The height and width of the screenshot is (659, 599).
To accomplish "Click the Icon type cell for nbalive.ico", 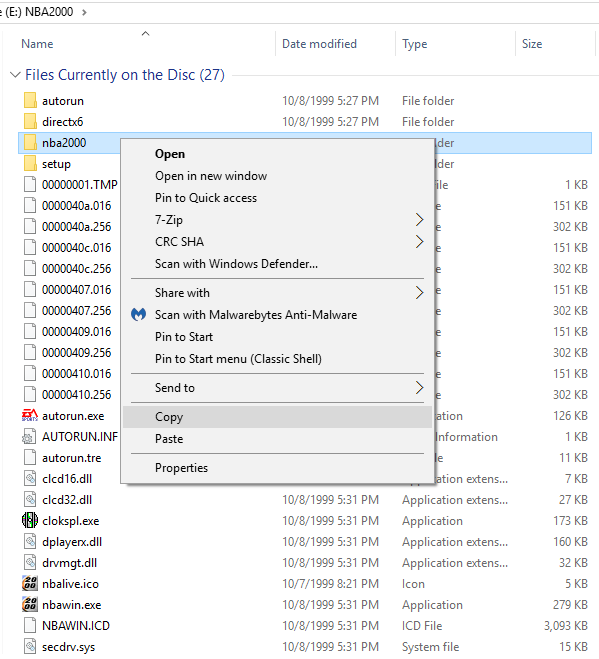I will coord(413,584).
